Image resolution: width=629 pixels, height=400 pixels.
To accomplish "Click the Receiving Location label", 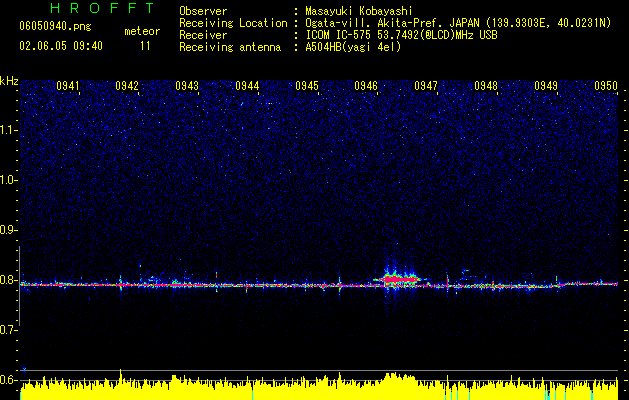I will [x=233, y=23].
